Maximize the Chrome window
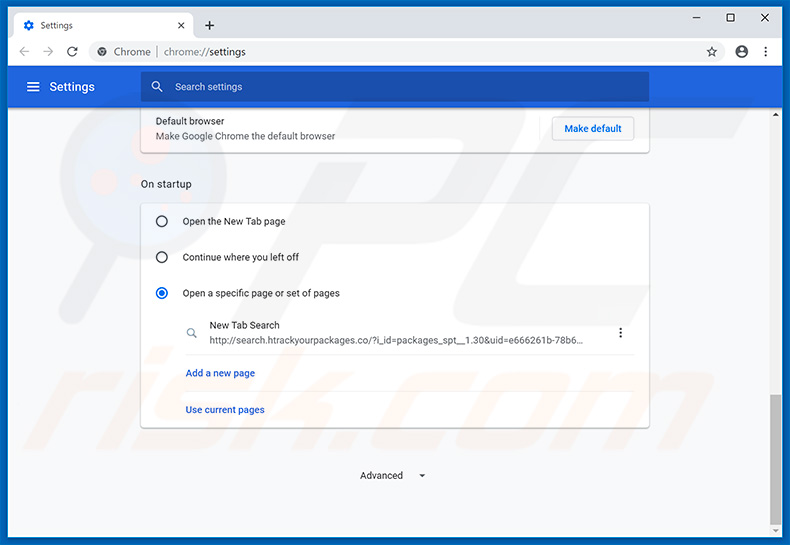 [x=730, y=18]
